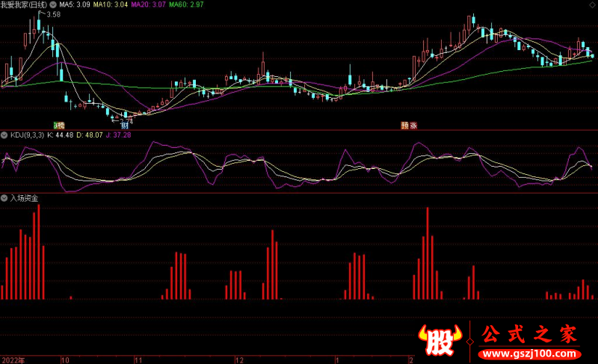
Task: Select the KDJ(9,3,3) indicator name
Action: point(27,135)
